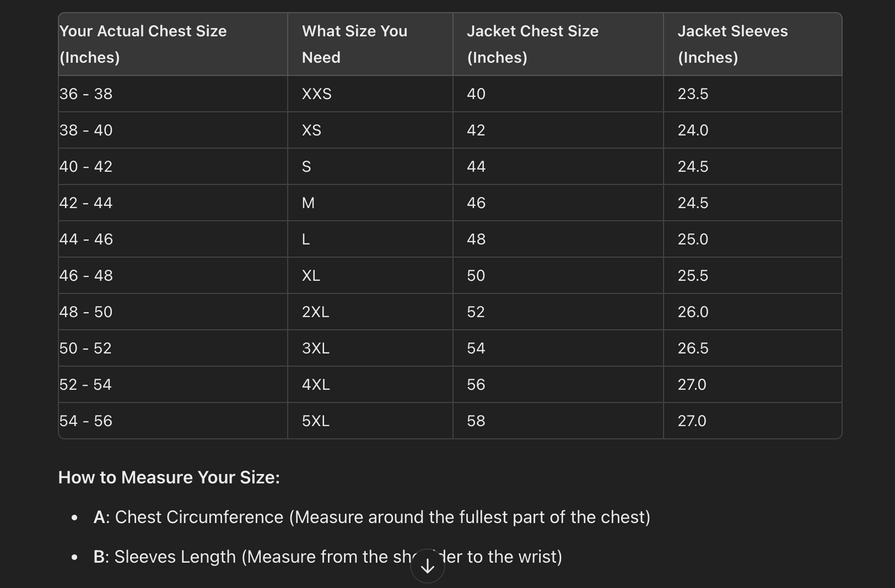Click jacket chest size value 58
Image resolution: width=895 pixels, height=588 pixels.
[476, 422]
